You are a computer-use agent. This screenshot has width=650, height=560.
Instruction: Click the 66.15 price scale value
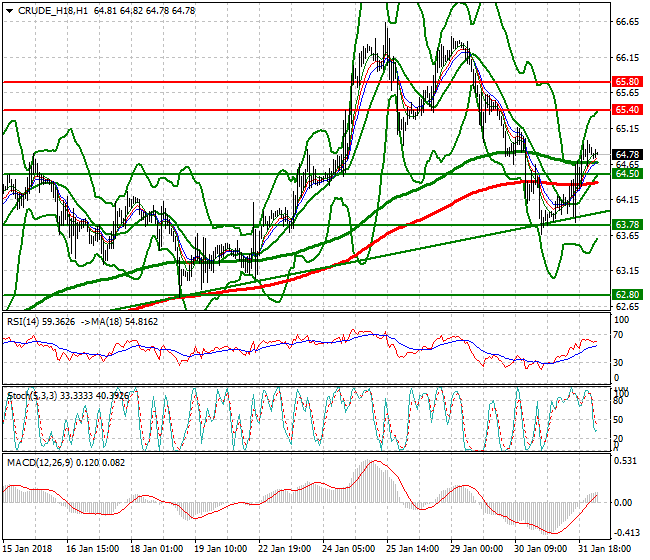click(x=627, y=57)
